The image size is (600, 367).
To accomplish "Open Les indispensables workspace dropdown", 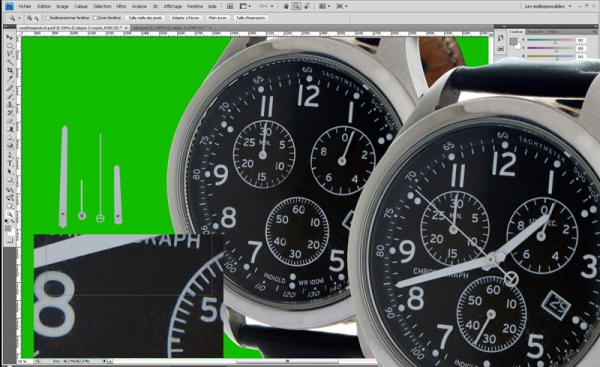I will (548, 6).
